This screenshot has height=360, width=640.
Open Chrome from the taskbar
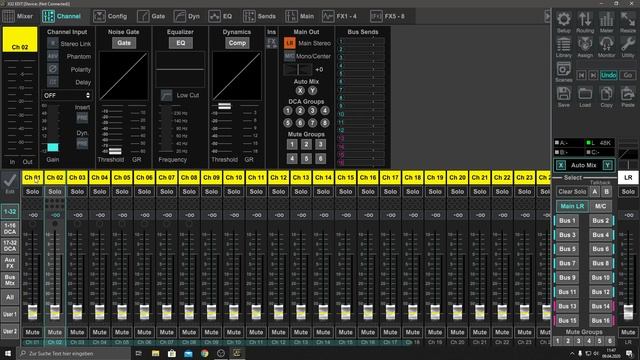204,353
